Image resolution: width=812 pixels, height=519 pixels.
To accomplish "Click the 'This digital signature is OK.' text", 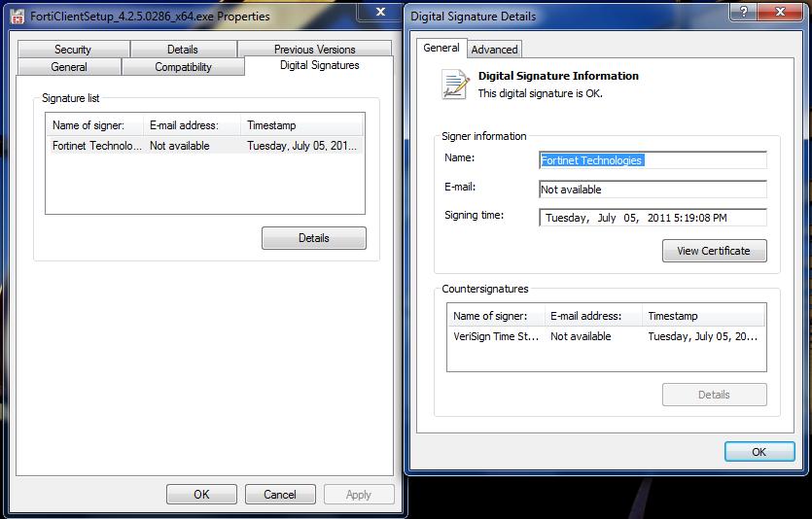I will coord(540,93).
